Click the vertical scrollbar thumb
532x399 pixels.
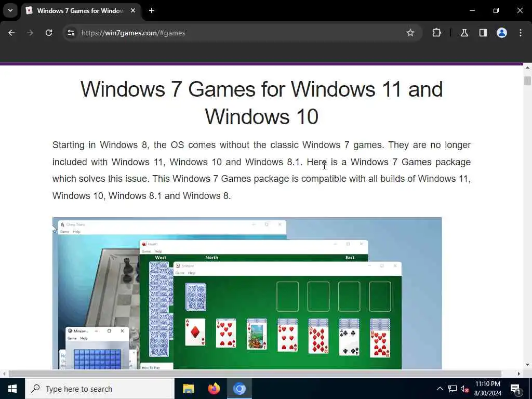pos(527,81)
